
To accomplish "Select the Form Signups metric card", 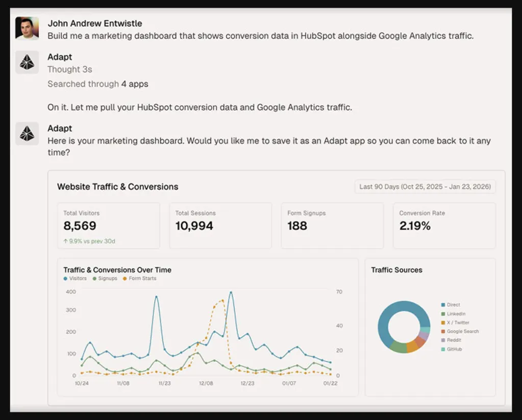I will point(332,226).
